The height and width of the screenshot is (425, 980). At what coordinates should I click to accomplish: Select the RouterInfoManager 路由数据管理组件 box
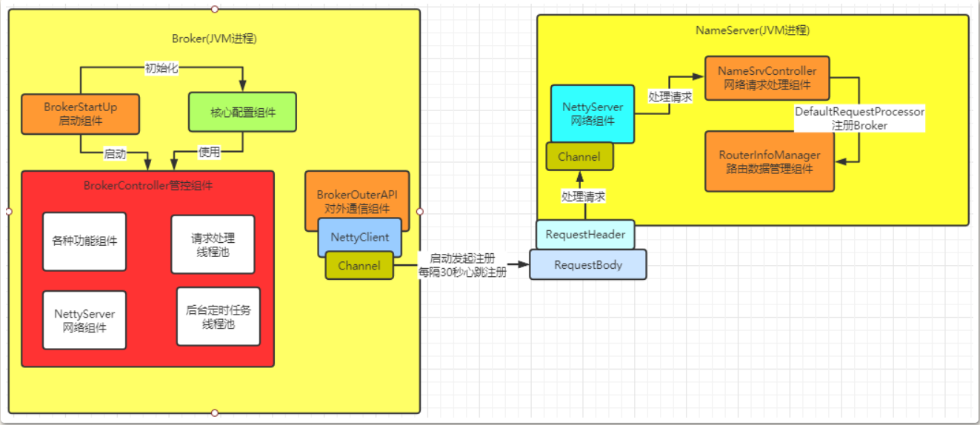(x=770, y=161)
